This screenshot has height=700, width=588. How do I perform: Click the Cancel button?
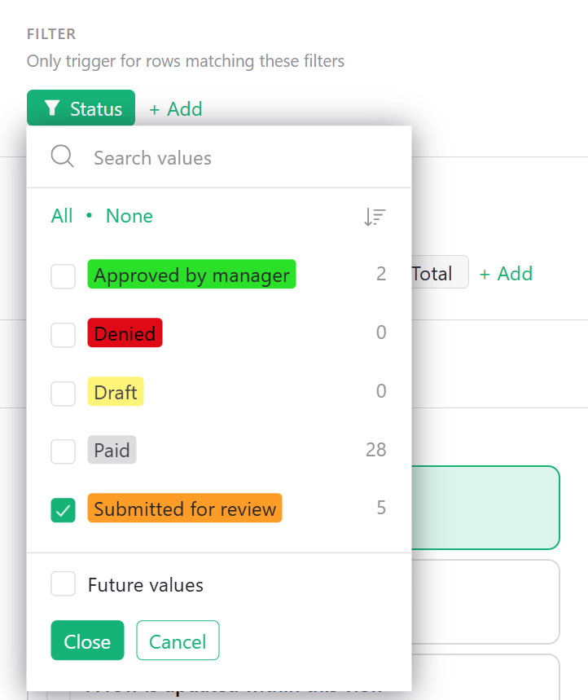[178, 641]
